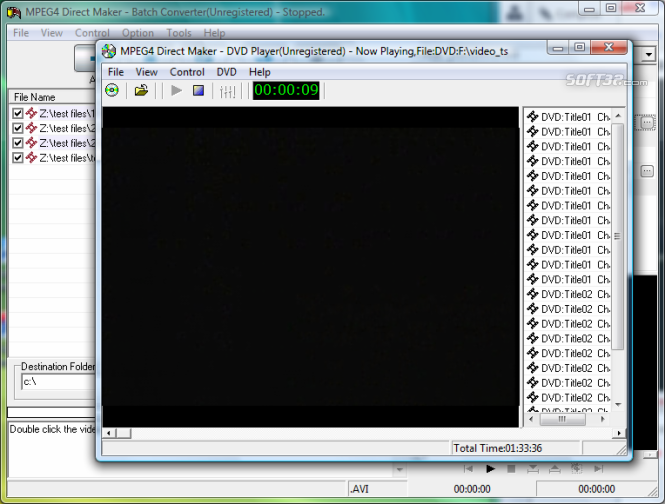Click the .AVI format label in status bar
Image resolution: width=665 pixels, height=504 pixels.
360,489
